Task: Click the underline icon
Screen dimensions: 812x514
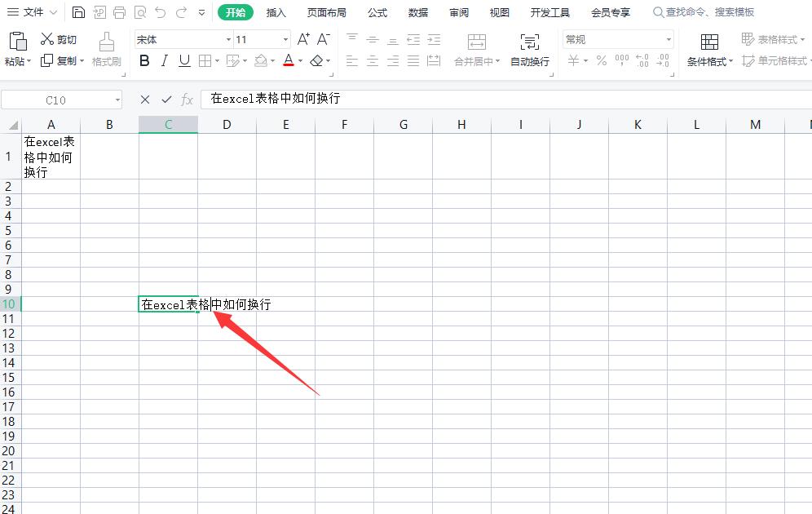Action: click(184, 60)
